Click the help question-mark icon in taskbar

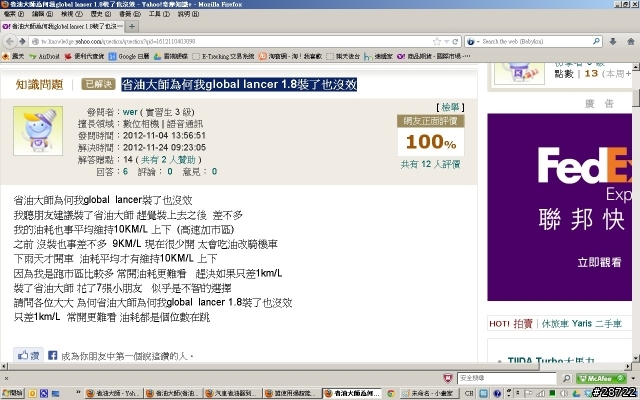click(x=497, y=393)
